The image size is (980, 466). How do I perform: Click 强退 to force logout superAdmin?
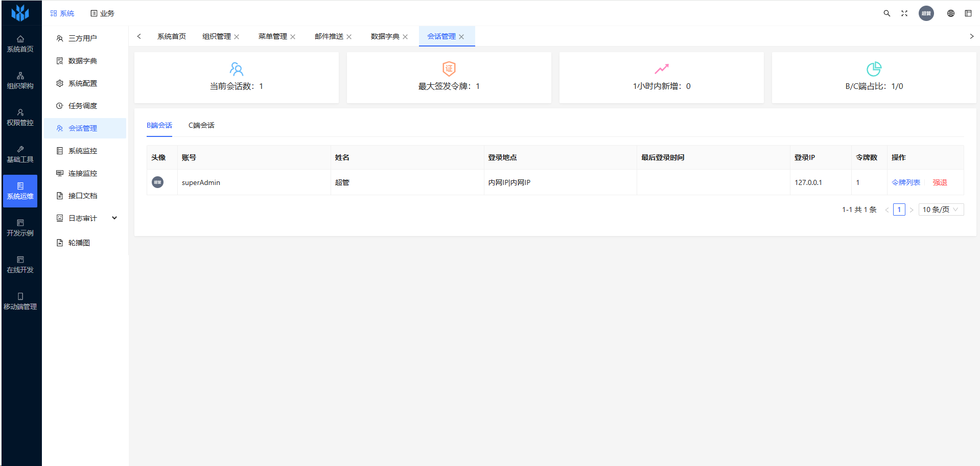coord(940,182)
